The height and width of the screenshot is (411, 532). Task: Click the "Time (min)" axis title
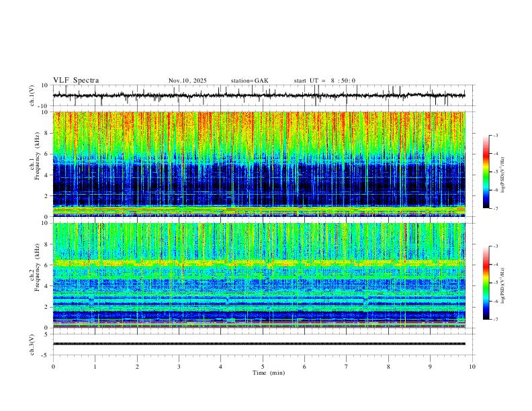point(269,373)
